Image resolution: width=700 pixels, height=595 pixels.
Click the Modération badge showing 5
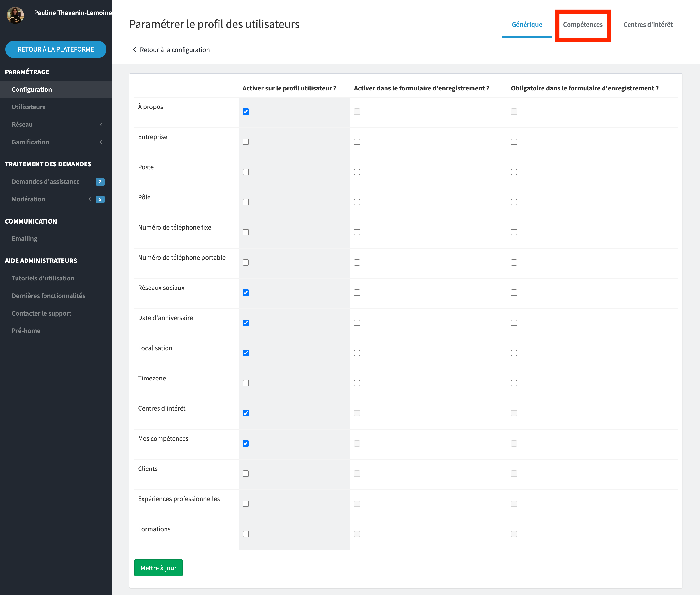click(x=100, y=199)
